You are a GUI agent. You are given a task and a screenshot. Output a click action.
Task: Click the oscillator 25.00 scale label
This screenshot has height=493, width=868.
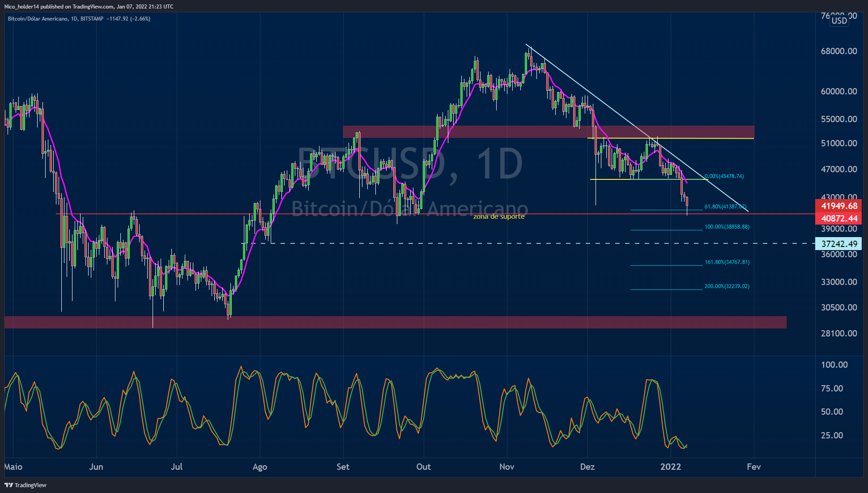click(832, 435)
